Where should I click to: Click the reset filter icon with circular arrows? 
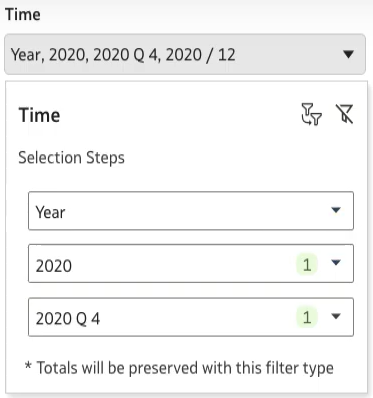click(311, 114)
